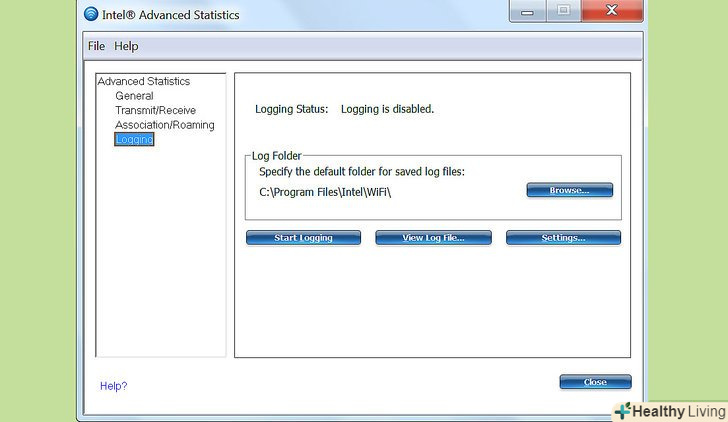
Task: Close window with the red X
Action: [612, 11]
